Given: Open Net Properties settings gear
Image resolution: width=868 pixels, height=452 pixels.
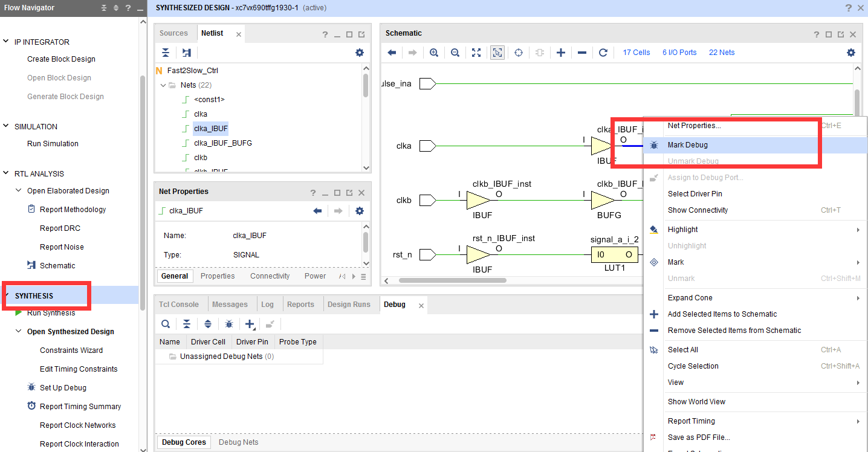Looking at the screenshot, I should [x=360, y=211].
